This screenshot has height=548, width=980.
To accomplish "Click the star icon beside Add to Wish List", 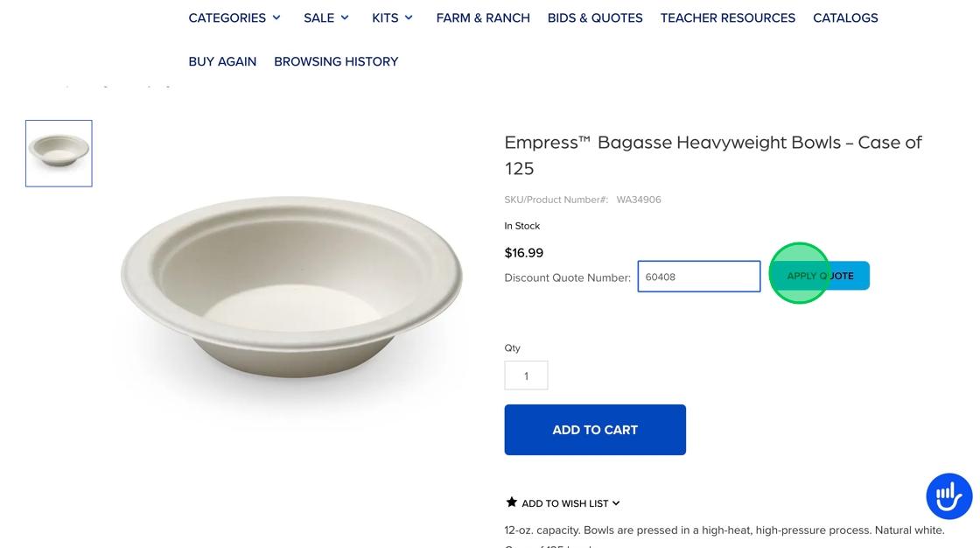I will point(512,502).
